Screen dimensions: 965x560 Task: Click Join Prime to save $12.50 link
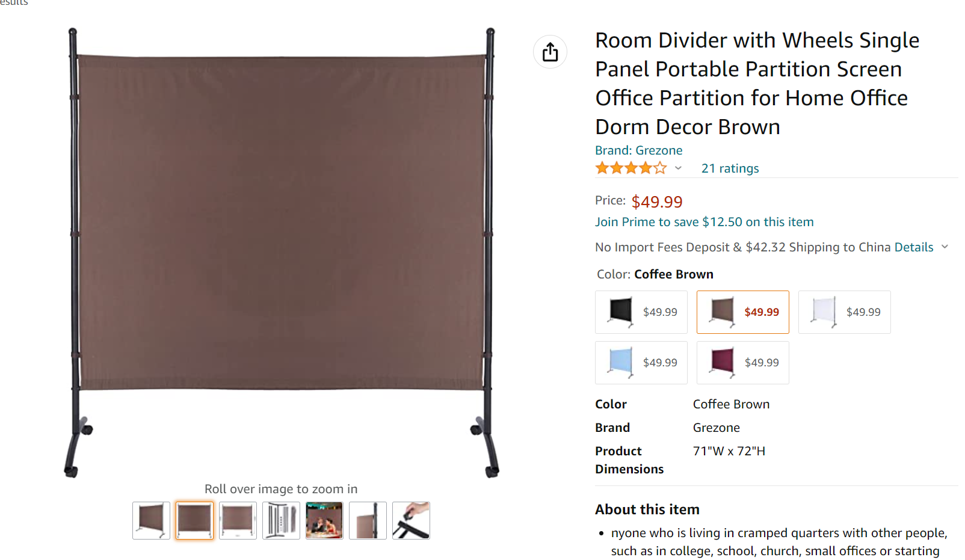pos(704,222)
